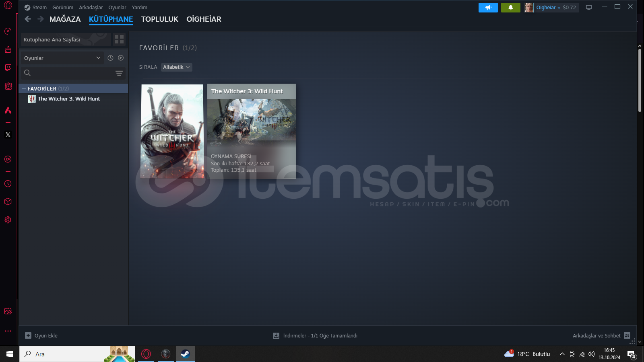
Task: Click the announcements megaphone button
Action: [488, 8]
